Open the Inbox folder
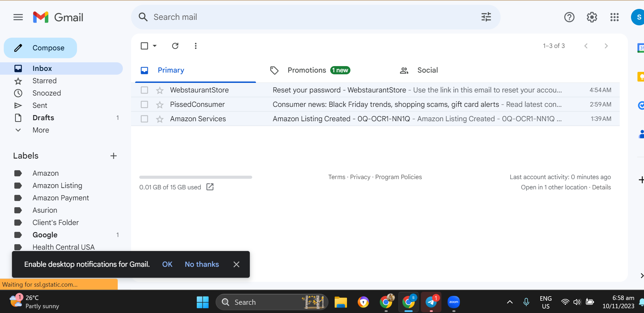Image resolution: width=644 pixels, height=313 pixels. pyautogui.click(x=62, y=68)
